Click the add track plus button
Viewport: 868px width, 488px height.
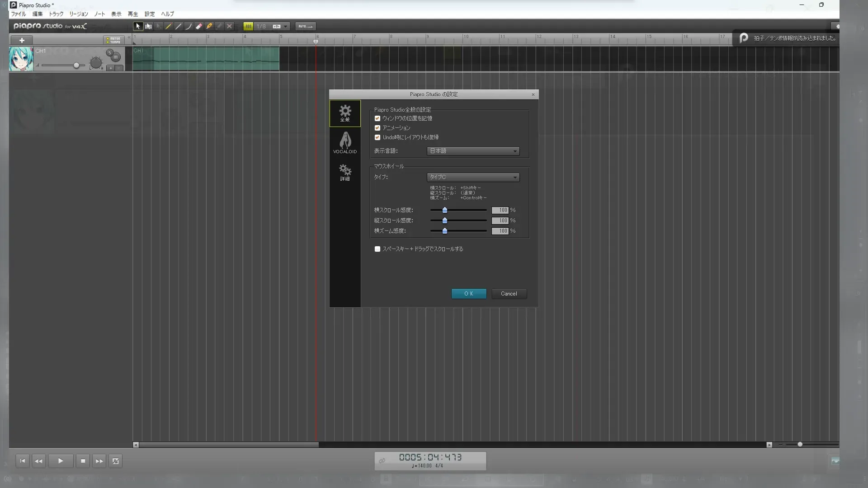point(22,40)
